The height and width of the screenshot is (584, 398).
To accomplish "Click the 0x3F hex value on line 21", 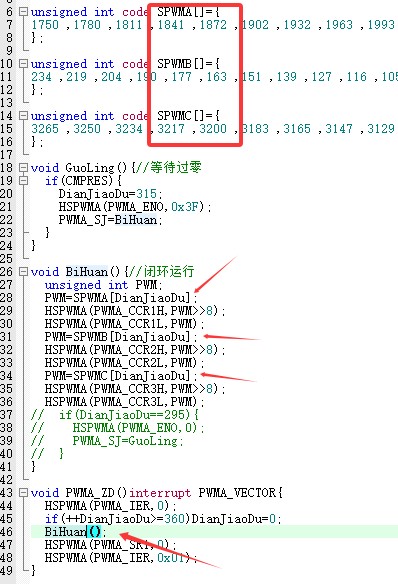I will (185, 207).
